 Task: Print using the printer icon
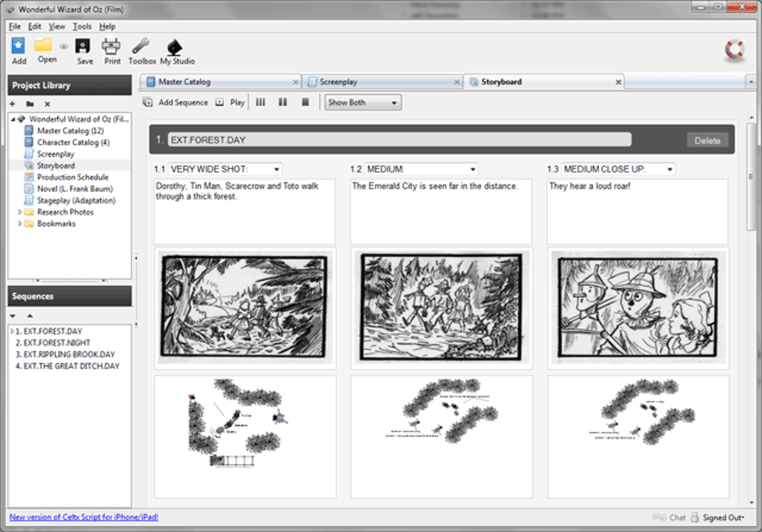coord(111,46)
